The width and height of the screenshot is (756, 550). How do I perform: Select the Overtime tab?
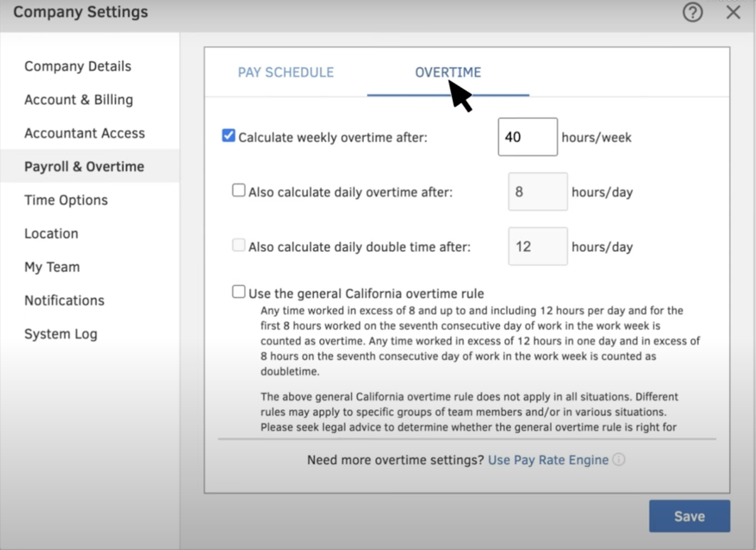pos(448,72)
